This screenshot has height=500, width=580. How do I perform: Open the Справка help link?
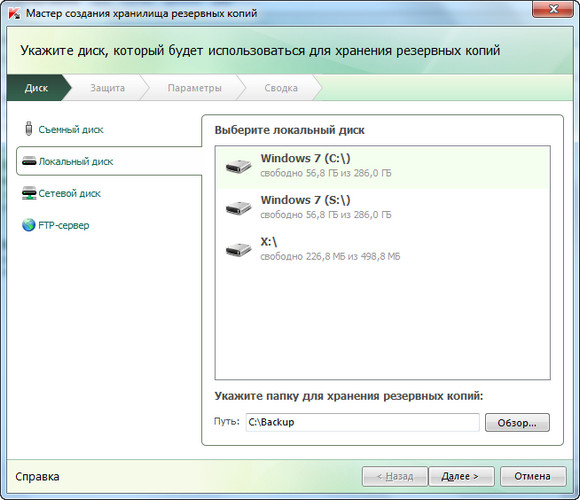click(37, 476)
